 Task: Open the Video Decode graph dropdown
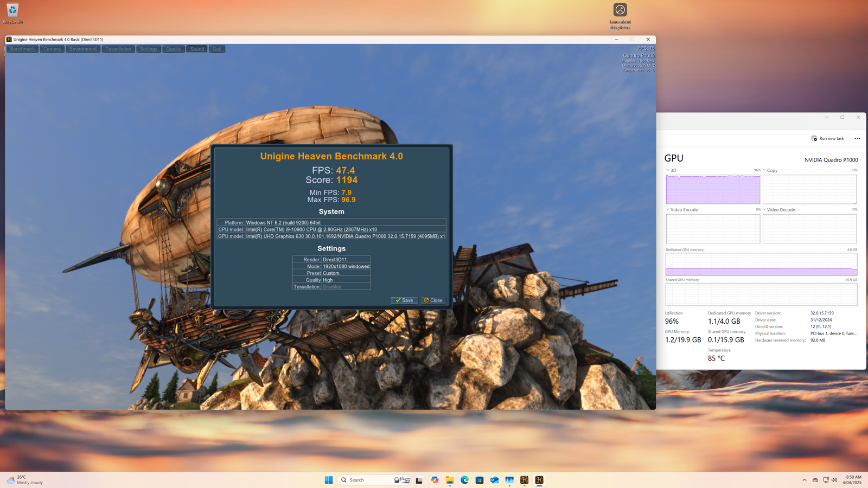[x=764, y=209]
